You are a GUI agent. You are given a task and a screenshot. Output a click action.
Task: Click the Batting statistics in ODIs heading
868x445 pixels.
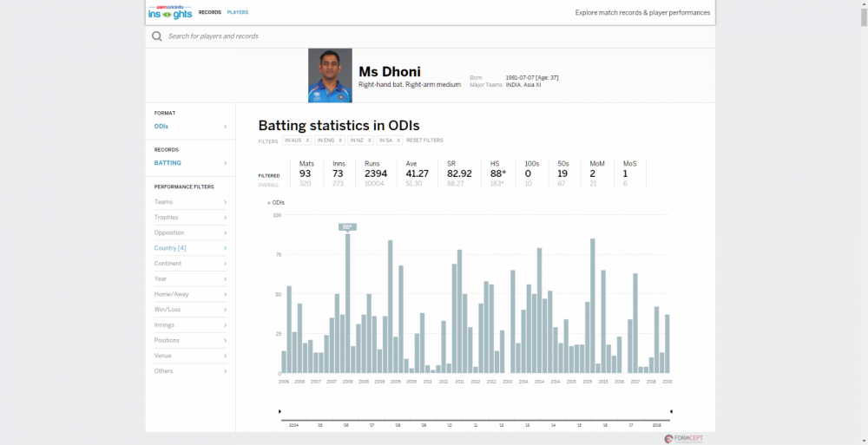pos(339,125)
